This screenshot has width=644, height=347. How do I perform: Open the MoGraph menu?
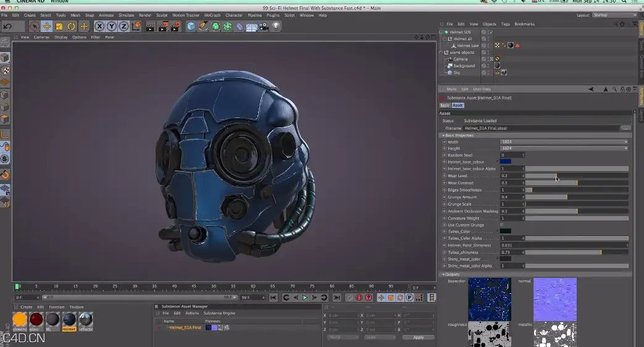[x=212, y=15]
